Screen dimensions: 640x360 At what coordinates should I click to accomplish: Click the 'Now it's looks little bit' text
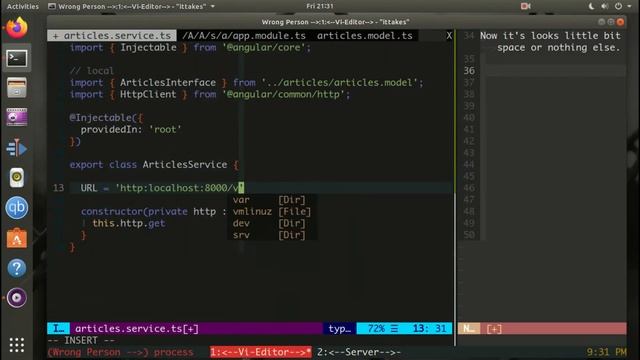click(550, 36)
